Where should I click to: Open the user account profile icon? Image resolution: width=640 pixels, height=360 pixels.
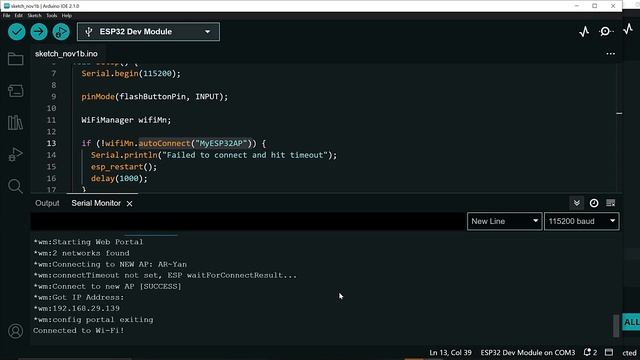16,331
